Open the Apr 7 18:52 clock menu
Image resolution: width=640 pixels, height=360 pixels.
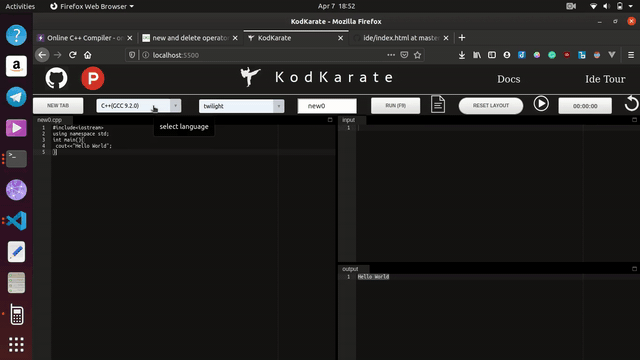(336, 6)
